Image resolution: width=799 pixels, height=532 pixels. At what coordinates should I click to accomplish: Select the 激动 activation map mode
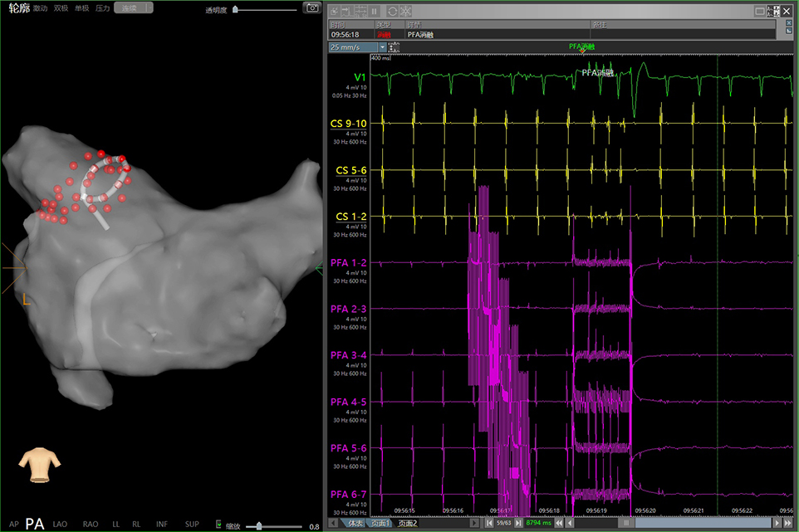(40, 8)
